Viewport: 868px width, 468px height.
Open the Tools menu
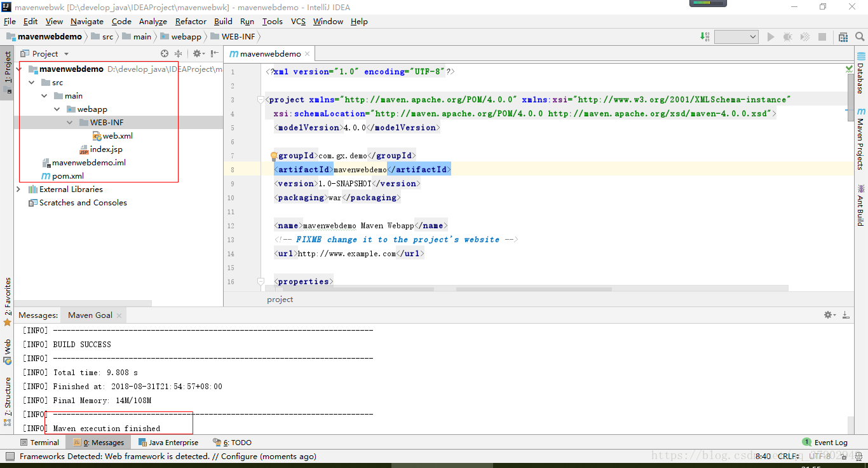pos(273,21)
